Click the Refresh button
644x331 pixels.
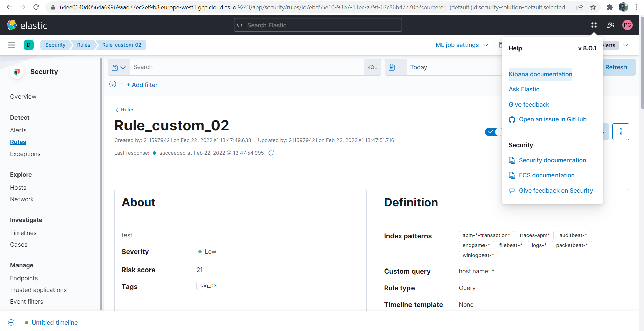pyautogui.click(x=616, y=67)
